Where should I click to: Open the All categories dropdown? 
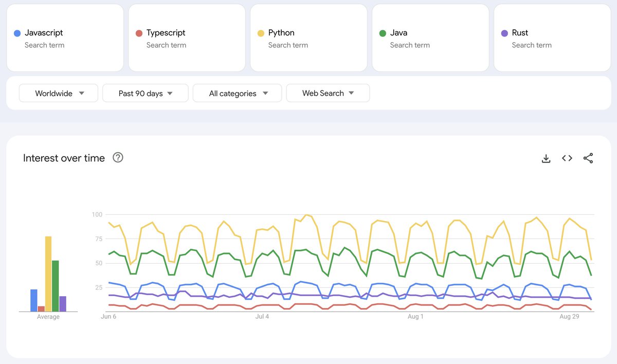coord(237,93)
